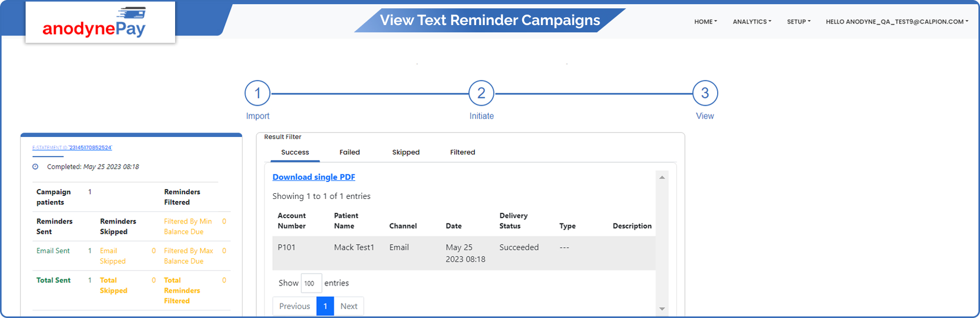
Task: Open the SETUP dropdown menu
Action: [x=799, y=22]
